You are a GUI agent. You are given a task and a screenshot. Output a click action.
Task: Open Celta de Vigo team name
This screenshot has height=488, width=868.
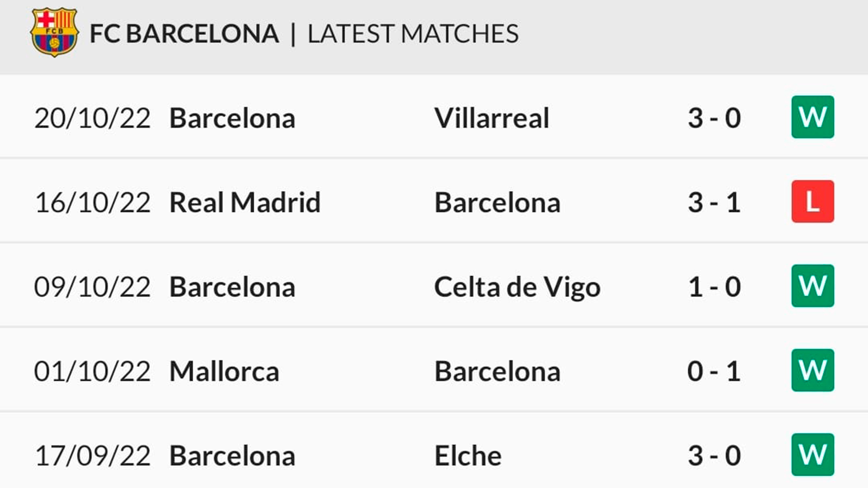(x=517, y=287)
